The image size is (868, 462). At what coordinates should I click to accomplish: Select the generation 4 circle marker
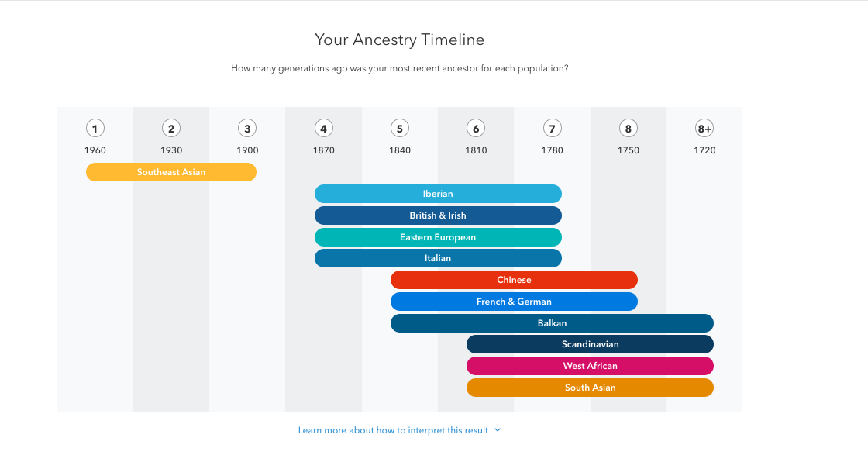[324, 129]
